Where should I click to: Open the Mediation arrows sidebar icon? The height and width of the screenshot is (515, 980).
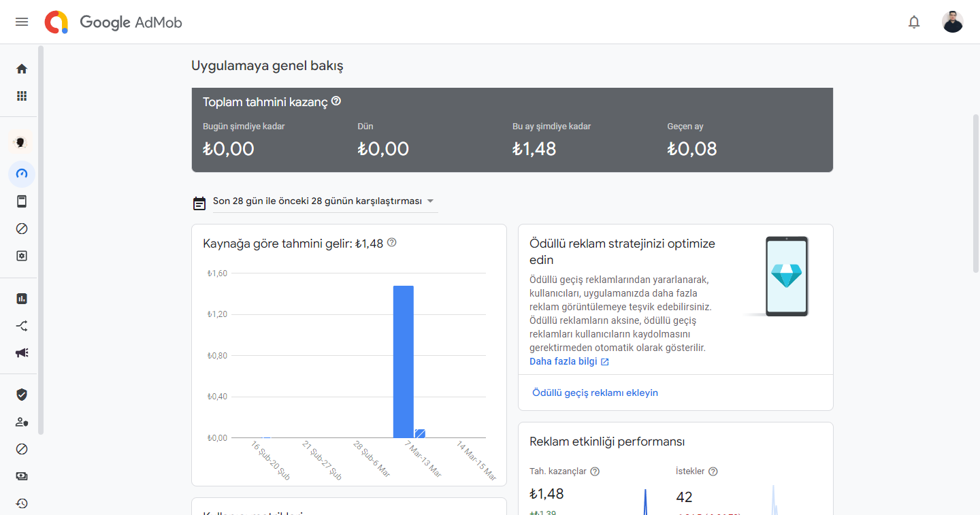coord(22,326)
